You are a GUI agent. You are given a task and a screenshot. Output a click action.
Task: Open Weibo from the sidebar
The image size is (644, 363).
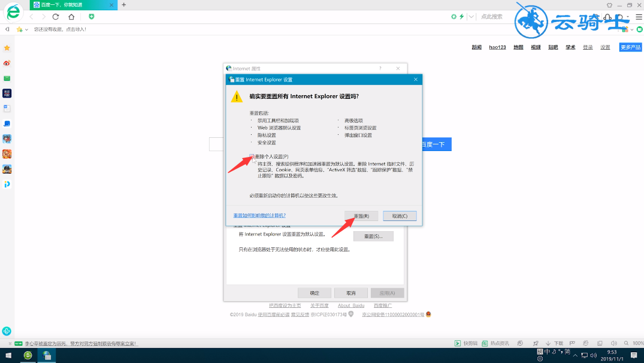7,63
